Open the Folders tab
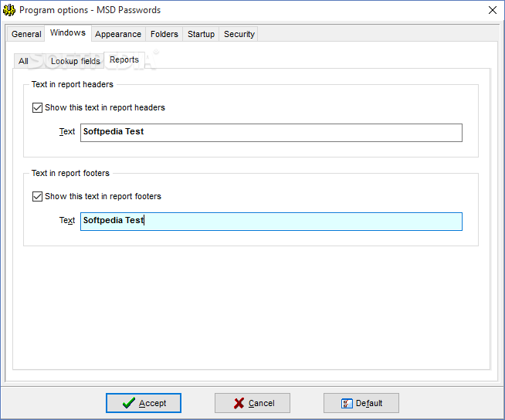The height and width of the screenshot is (420, 505). coord(164,34)
